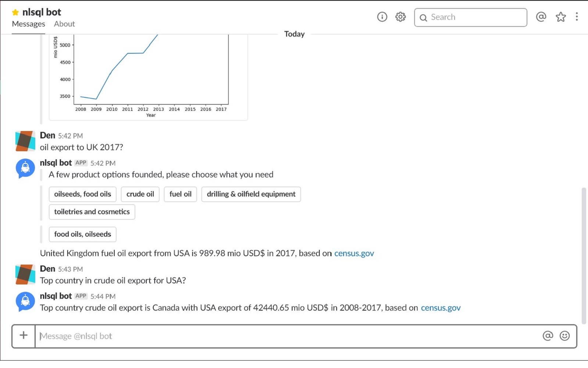Switch to the About tab
The image size is (588, 368).
64,24
